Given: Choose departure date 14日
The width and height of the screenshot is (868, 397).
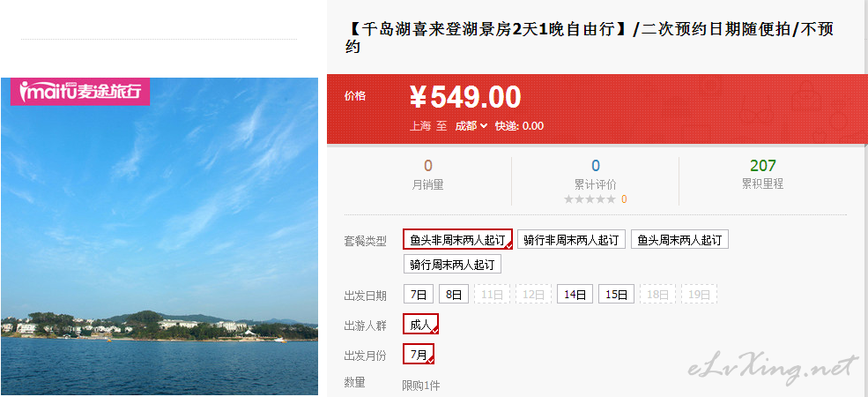Looking at the screenshot, I should [x=575, y=294].
